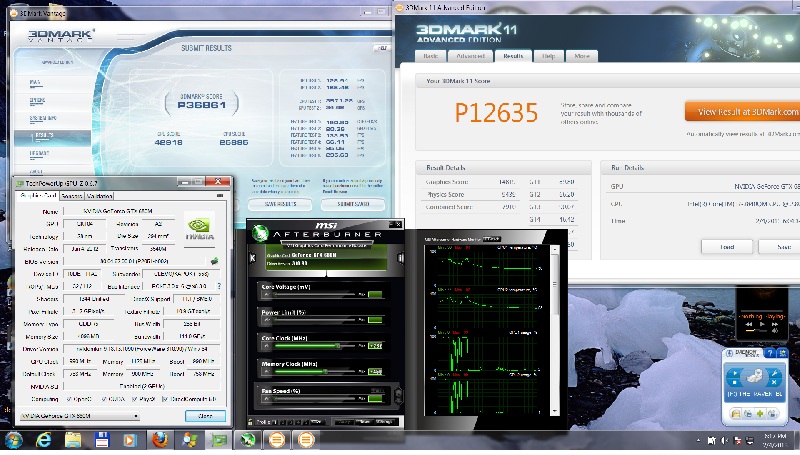
Task: Click the Core Clock slider handle in Afterburner
Action: (x=337, y=345)
